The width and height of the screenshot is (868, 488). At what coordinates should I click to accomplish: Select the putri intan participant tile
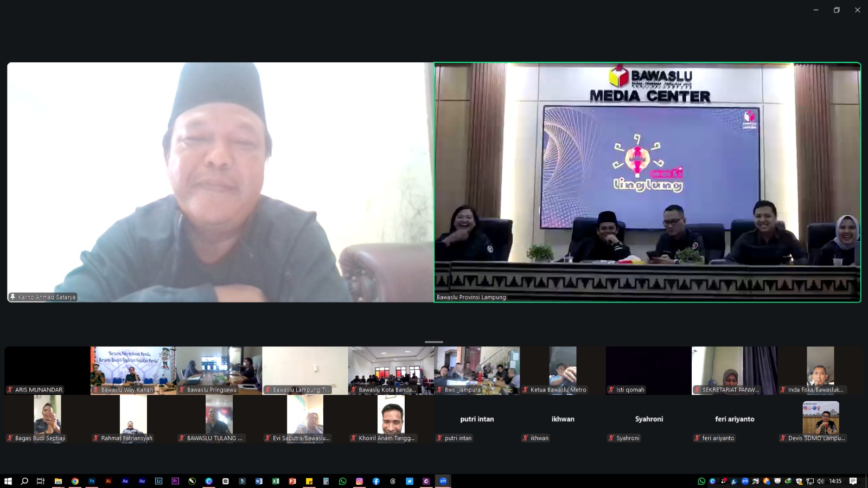click(477, 419)
